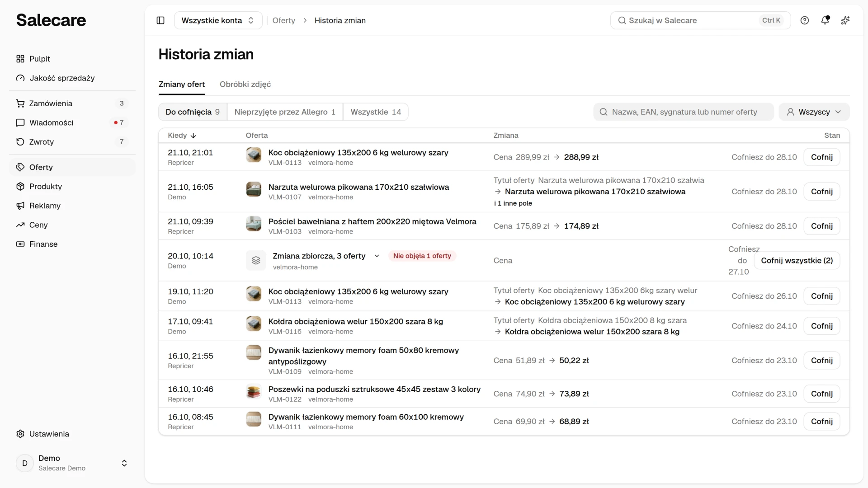
Task: Click thumbnail of Pościel bawełniana offer
Action: click(254, 224)
